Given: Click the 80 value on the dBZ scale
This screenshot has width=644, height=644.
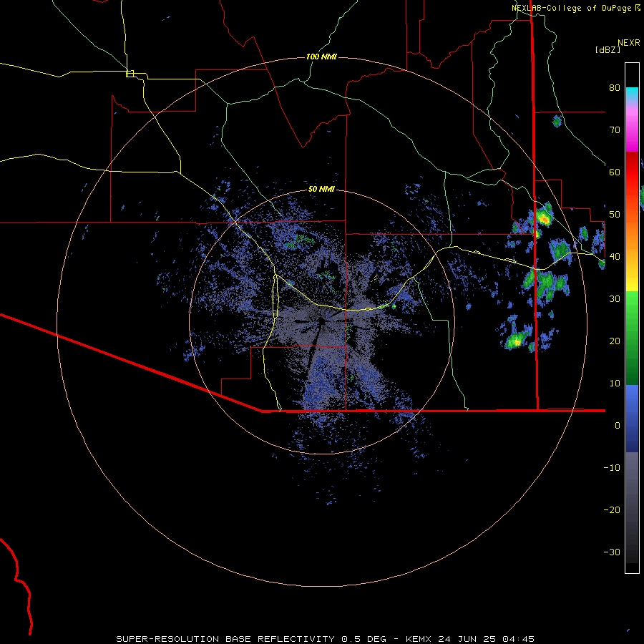Looking at the screenshot, I should pos(615,87).
